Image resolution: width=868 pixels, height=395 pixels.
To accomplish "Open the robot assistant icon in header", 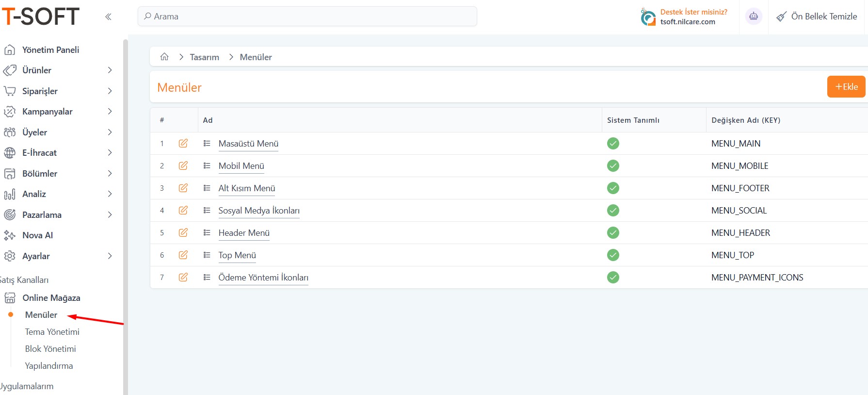I will pyautogui.click(x=753, y=16).
